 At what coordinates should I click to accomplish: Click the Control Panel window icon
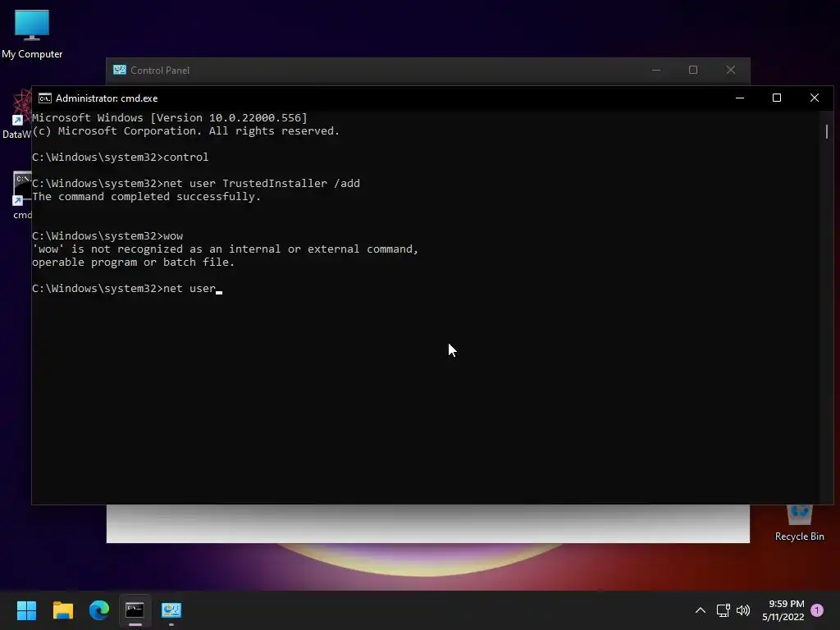(x=120, y=71)
